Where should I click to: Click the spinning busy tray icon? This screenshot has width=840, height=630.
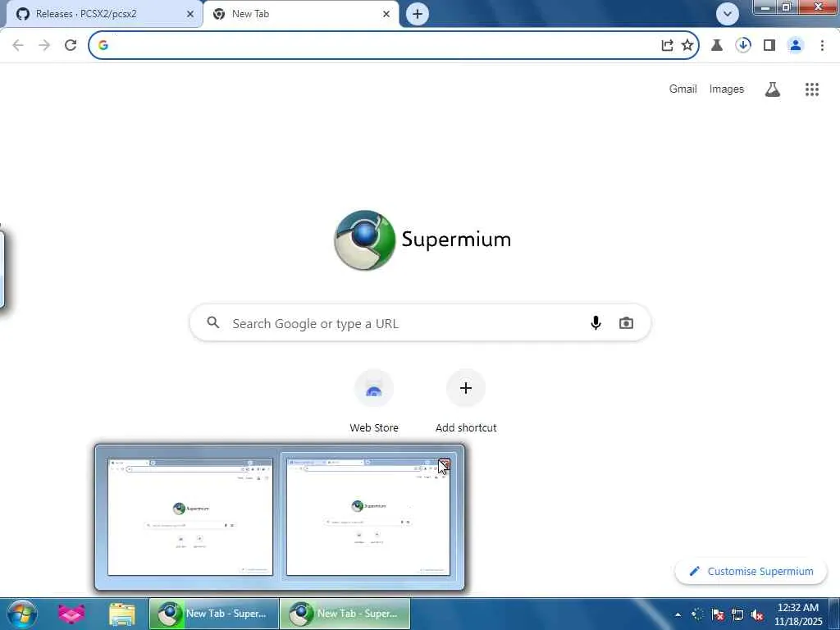697,614
